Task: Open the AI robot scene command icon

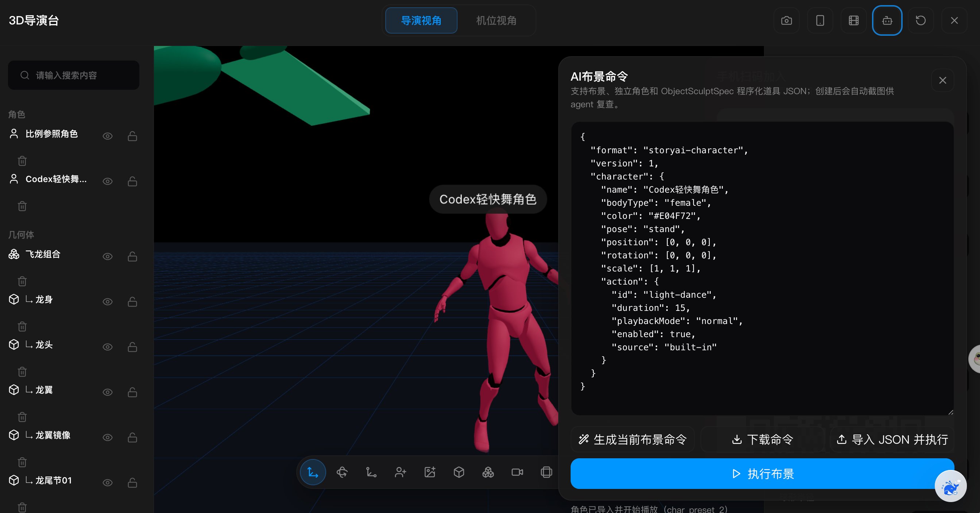Action: pos(887,20)
